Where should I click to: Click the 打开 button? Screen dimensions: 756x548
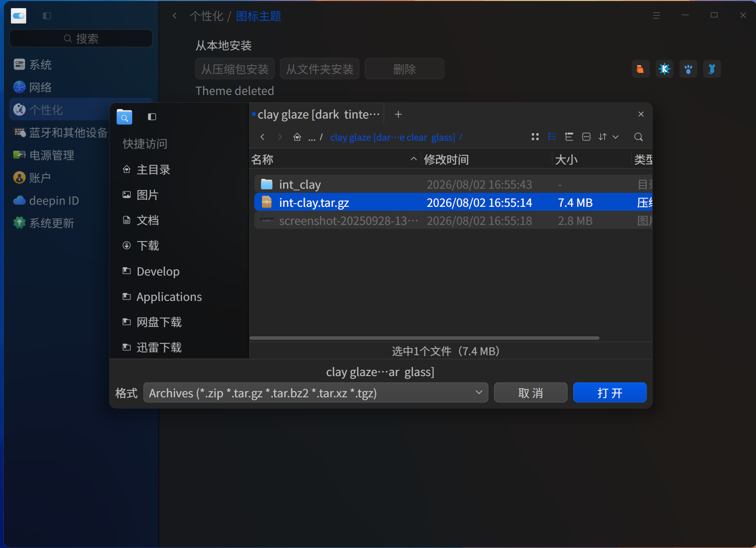coord(609,393)
